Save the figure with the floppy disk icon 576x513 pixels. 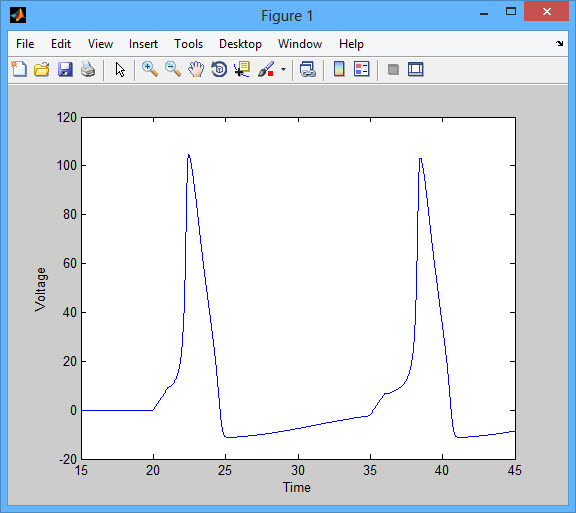(x=65, y=69)
